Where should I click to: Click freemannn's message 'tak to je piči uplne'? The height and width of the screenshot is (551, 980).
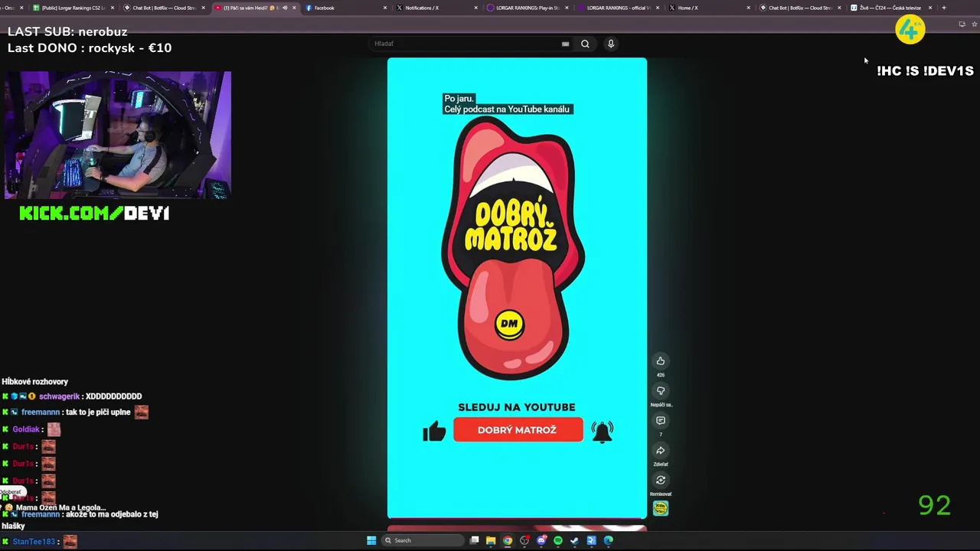[98, 412]
